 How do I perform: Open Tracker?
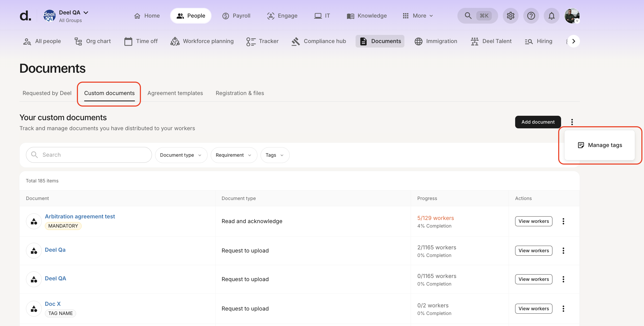tap(262, 41)
